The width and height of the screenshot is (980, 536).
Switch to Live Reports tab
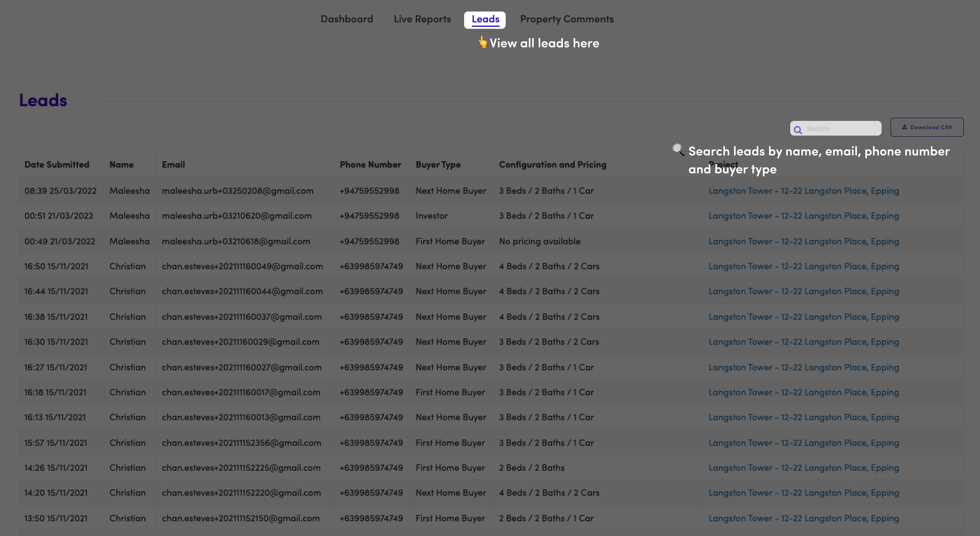coord(422,19)
